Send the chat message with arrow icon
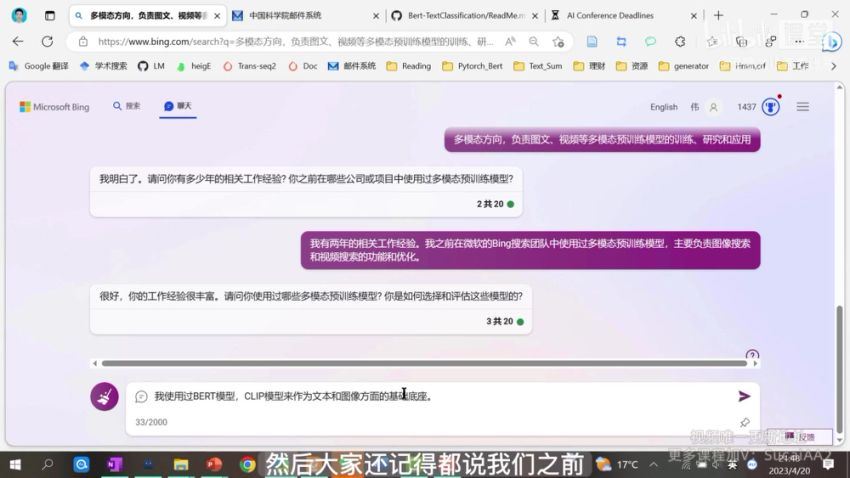Image resolution: width=850 pixels, height=478 pixels. click(744, 396)
